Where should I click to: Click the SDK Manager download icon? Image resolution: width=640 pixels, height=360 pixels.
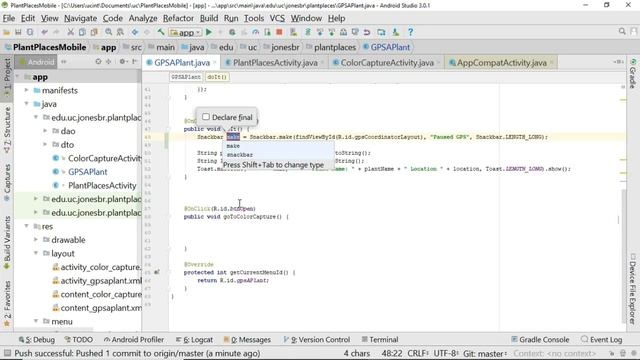pyautogui.click(x=395, y=32)
